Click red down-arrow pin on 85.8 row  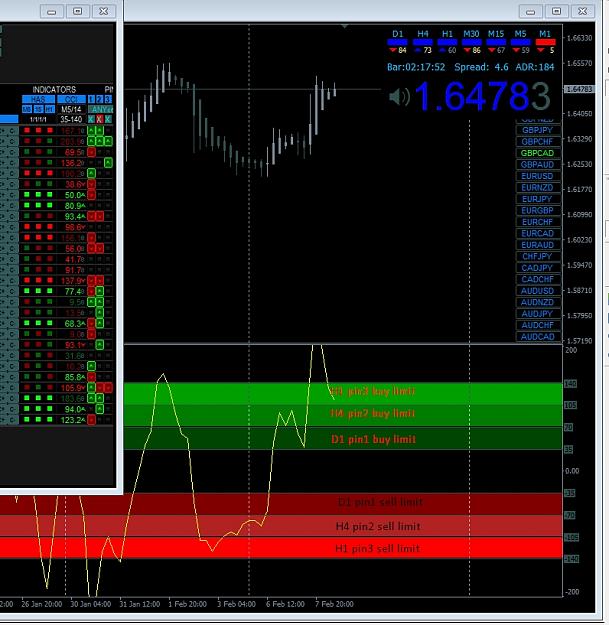coord(91,377)
